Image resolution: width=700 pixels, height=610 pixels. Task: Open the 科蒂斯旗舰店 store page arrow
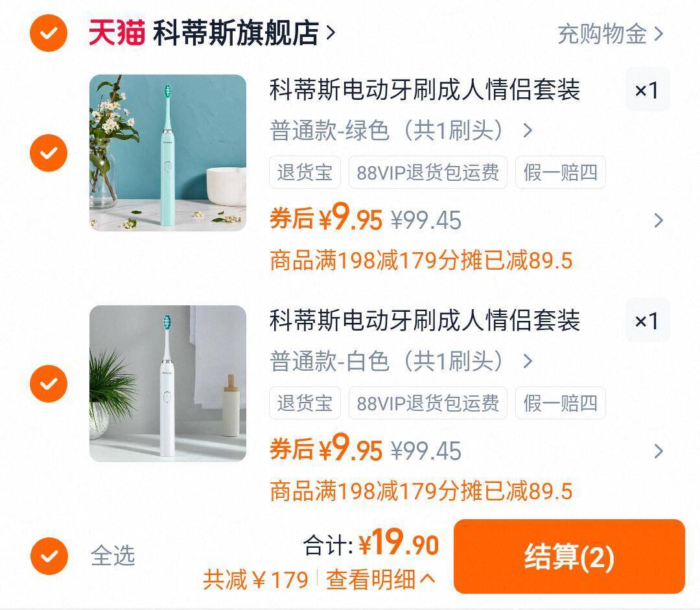point(331,33)
